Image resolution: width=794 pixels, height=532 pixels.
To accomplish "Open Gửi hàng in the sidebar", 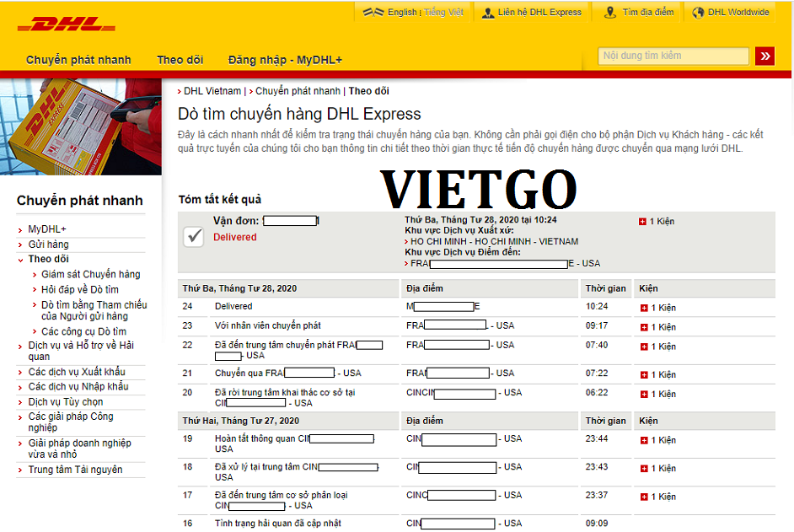I will [49, 245].
